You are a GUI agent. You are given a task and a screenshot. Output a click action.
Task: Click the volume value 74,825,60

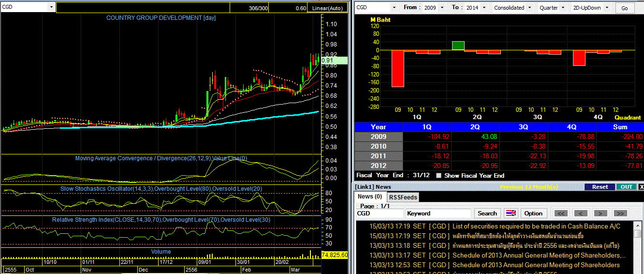coord(335,255)
